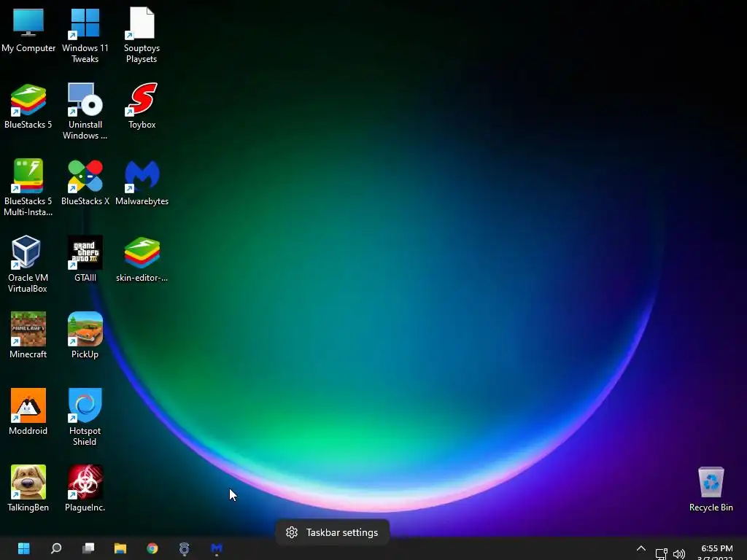Open taskbar Search
Image resolution: width=747 pixels, height=560 pixels.
pyautogui.click(x=56, y=548)
